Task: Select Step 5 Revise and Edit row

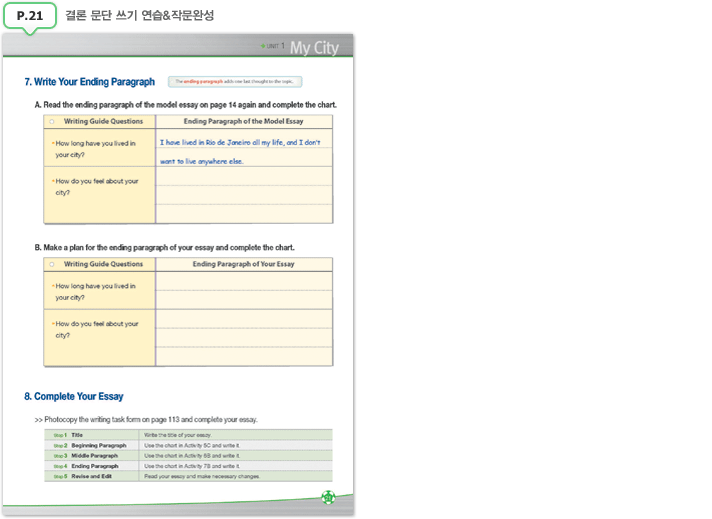Action: [x=188, y=477]
